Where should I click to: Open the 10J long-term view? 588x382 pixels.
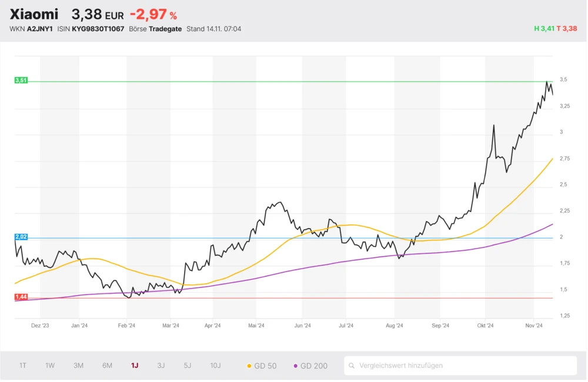215,366
